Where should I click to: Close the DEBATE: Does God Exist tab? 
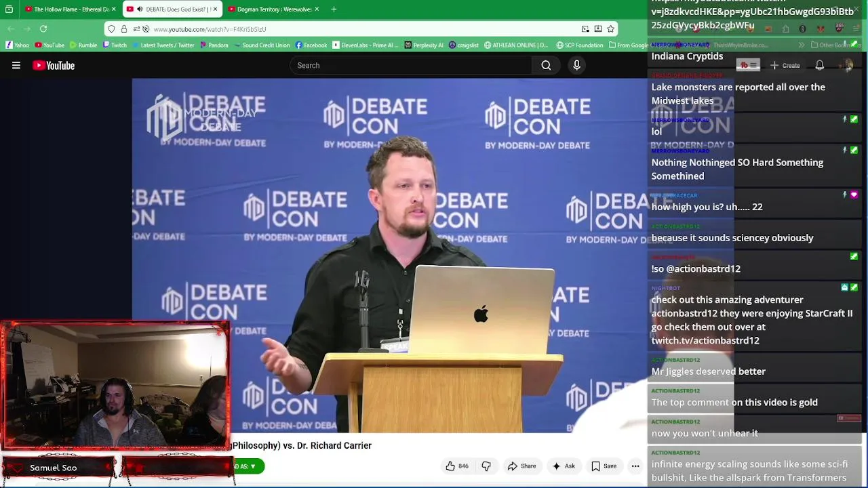click(x=215, y=9)
